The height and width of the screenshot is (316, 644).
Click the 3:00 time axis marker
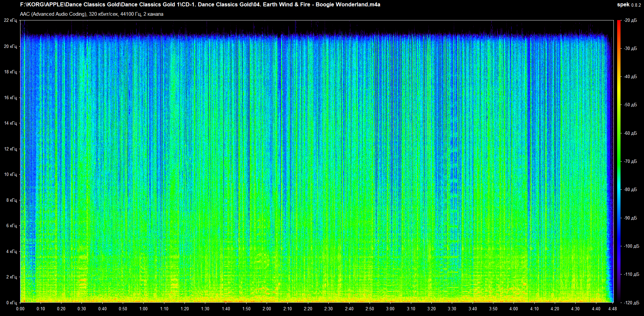click(390, 309)
